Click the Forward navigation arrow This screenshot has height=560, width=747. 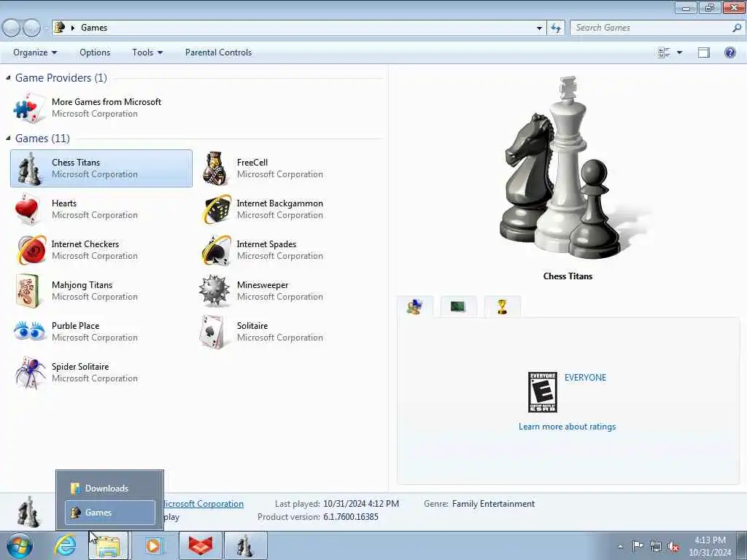pos(31,28)
